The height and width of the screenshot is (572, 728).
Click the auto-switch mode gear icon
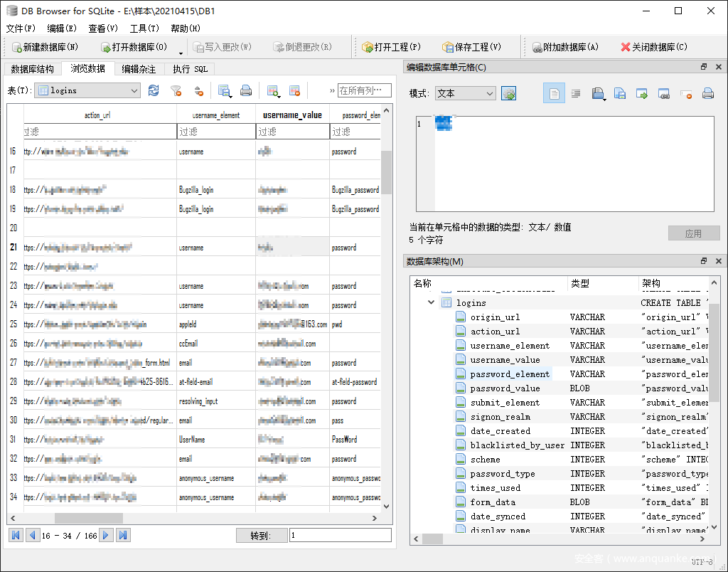click(509, 93)
